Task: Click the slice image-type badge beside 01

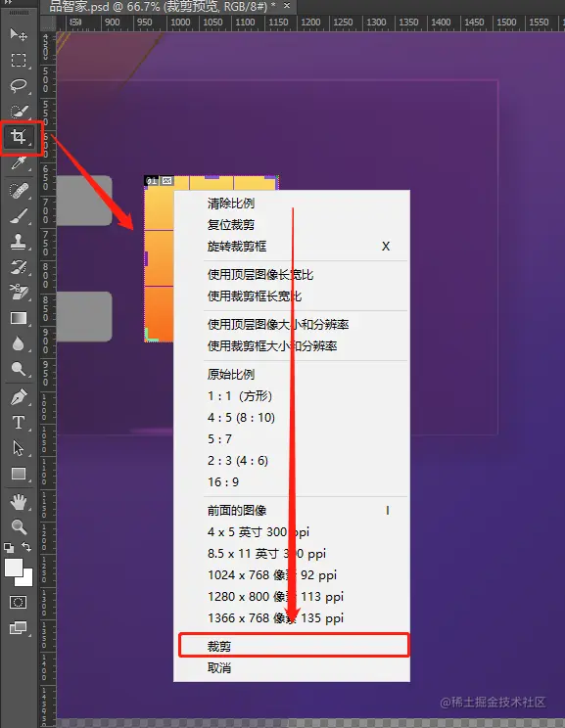Action: 167,181
